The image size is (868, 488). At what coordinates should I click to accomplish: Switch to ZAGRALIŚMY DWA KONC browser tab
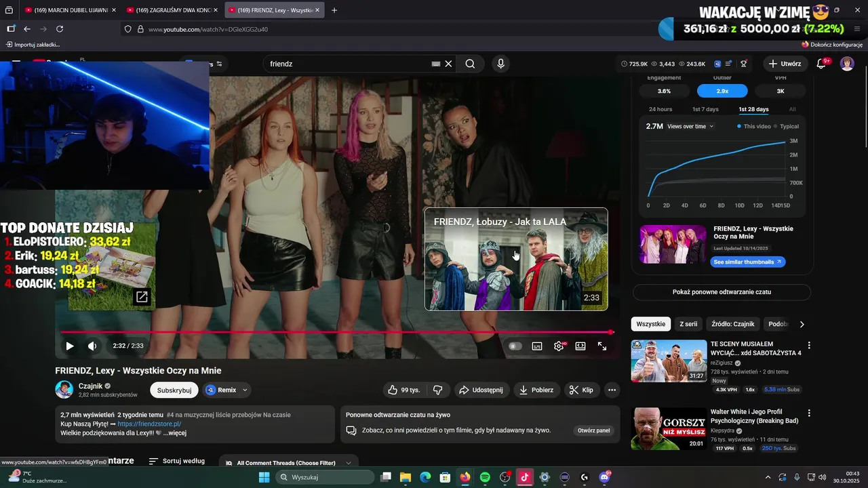coord(170,10)
